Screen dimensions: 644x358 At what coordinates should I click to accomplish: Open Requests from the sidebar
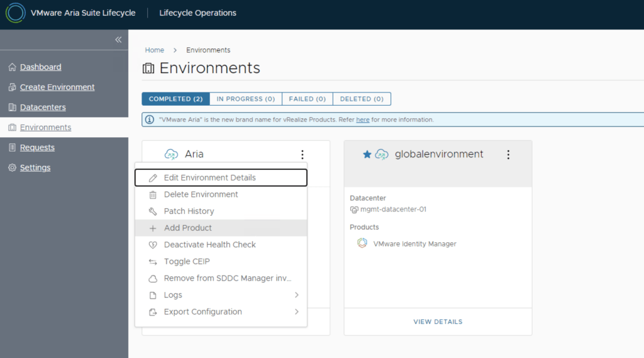[x=37, y=148]
